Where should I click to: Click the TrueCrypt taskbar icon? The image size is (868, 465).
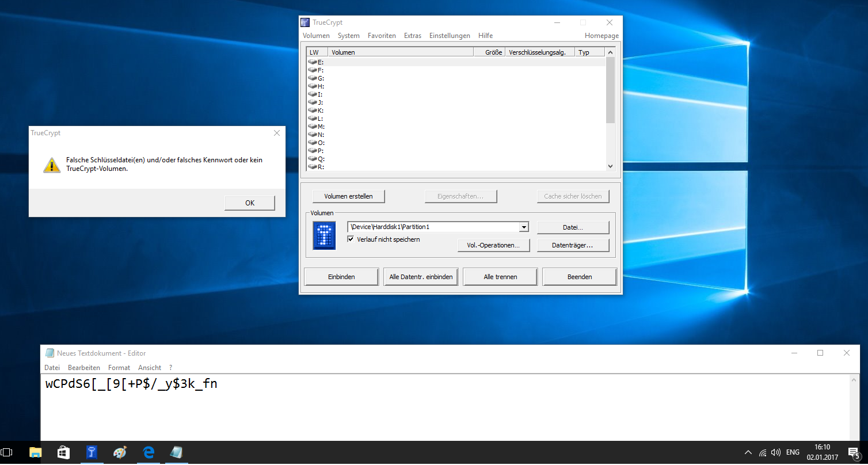tap(92, 453)
